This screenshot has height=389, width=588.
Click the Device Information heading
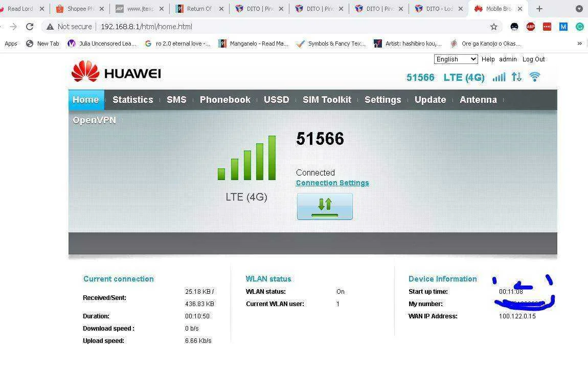click(442, 278)
